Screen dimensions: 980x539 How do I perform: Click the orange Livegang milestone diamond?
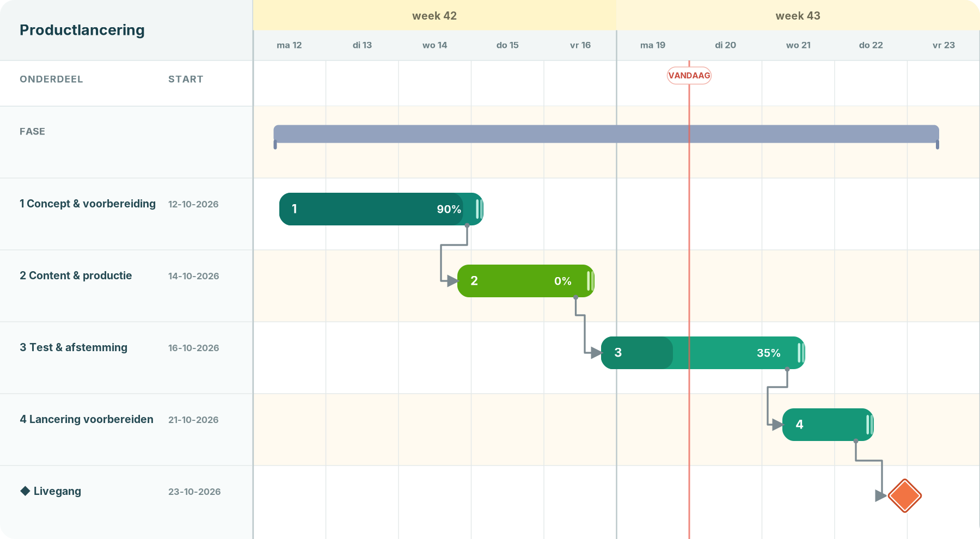coord(904,495)
